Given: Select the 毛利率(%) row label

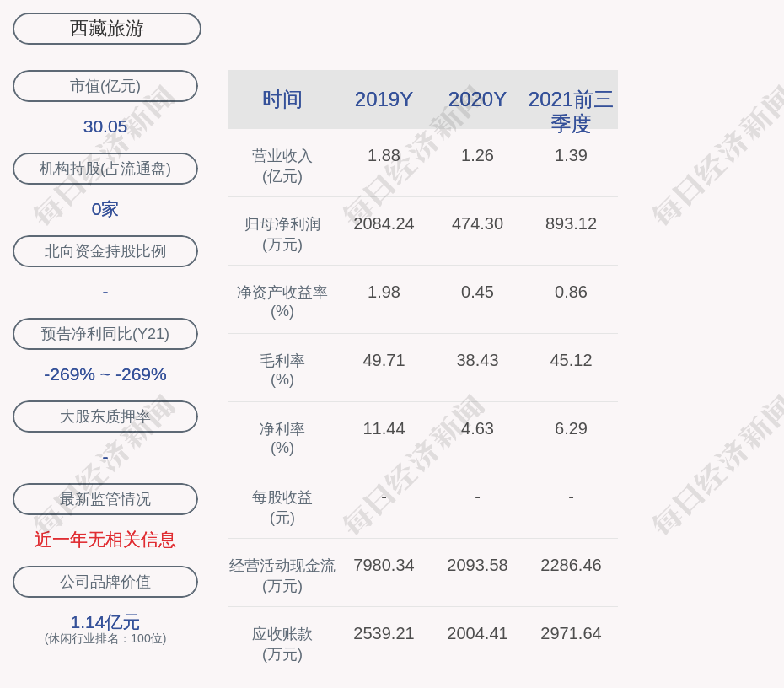Looking at the screenshot, I should point(282,370).
